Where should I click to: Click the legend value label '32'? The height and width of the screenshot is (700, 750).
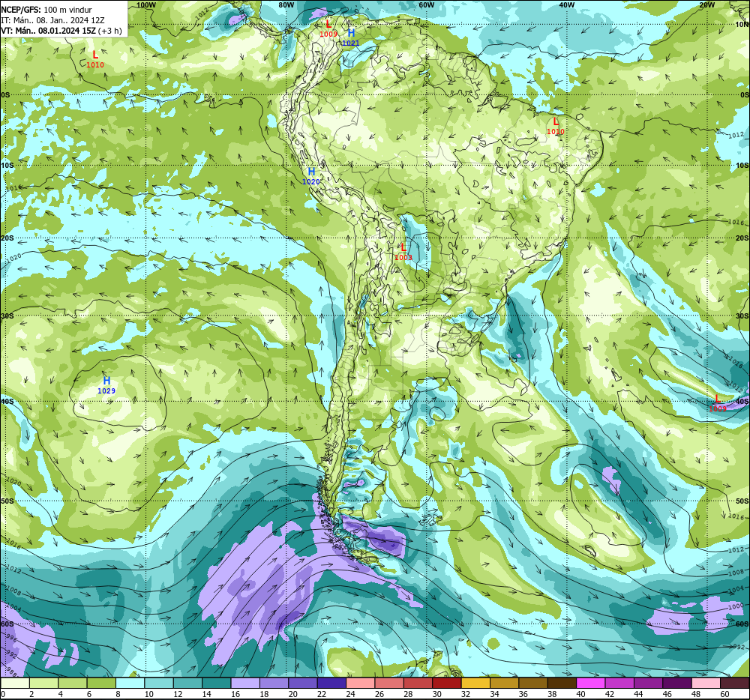pos(466,694)
